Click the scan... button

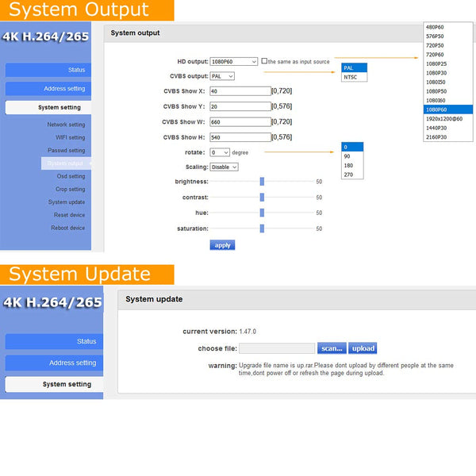(x=331, y=348)
